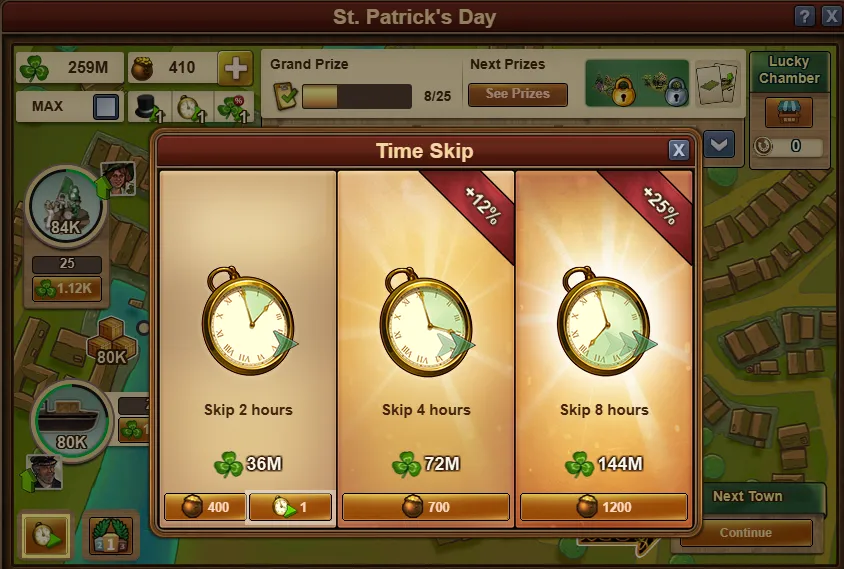Toggle the MAX checkbox
Screen dimensions: 844x569
(x=106, y=107)
